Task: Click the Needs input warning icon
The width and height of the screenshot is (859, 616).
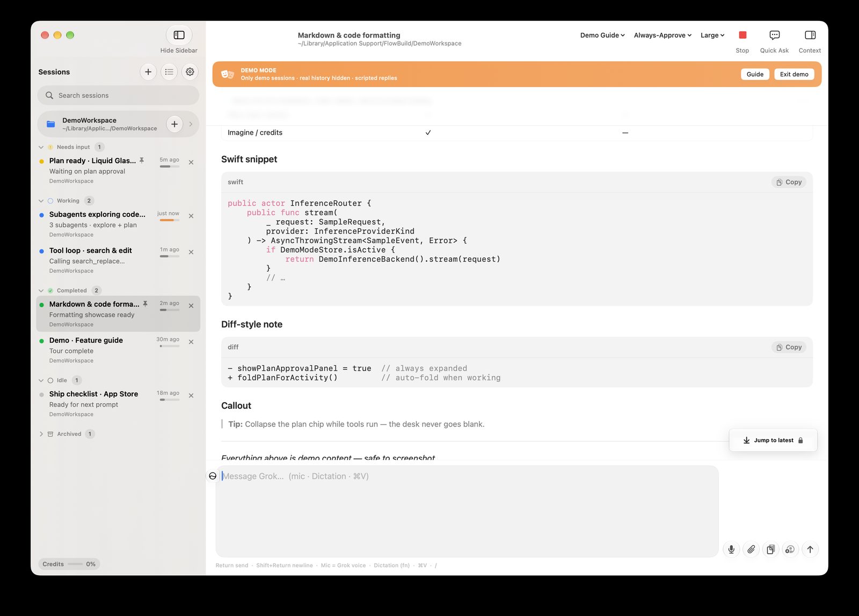Action: pos(50,147)
